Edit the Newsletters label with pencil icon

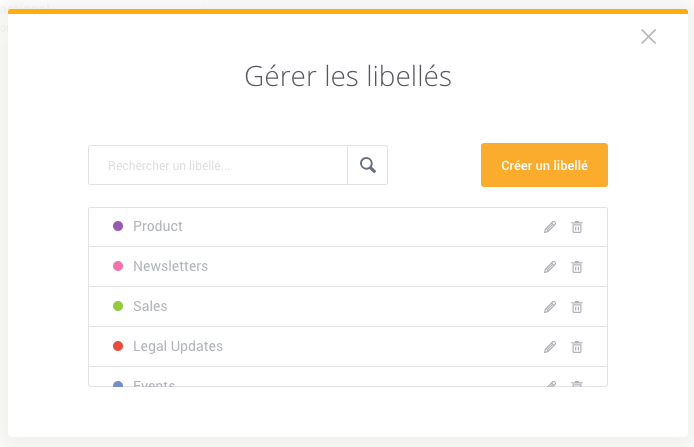point(550,267)
